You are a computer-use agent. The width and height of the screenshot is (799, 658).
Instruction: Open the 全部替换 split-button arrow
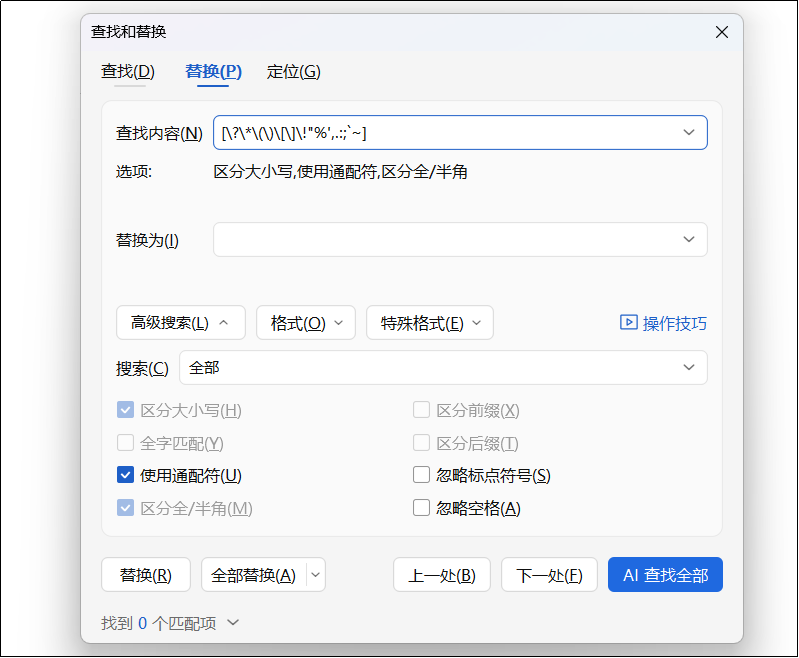tap(316, 575)
